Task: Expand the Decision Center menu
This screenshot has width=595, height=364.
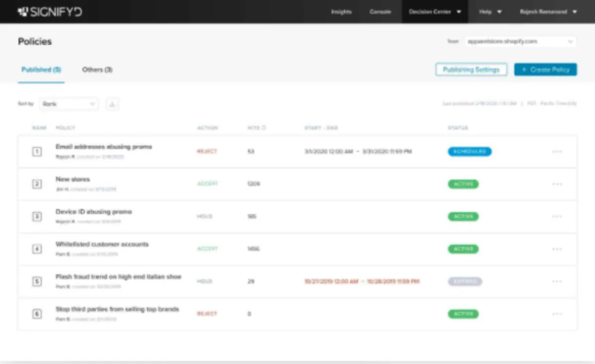Action: tap(434, 11)
